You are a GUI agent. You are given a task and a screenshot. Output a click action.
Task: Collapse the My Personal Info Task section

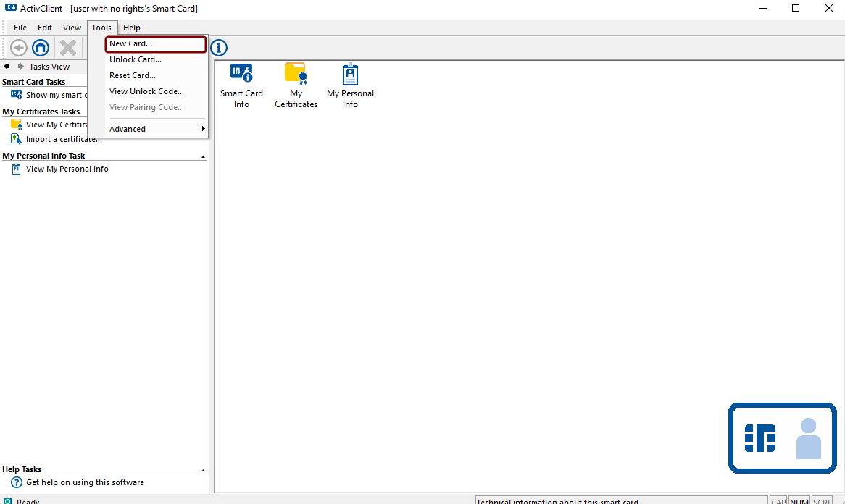(203, 155)
